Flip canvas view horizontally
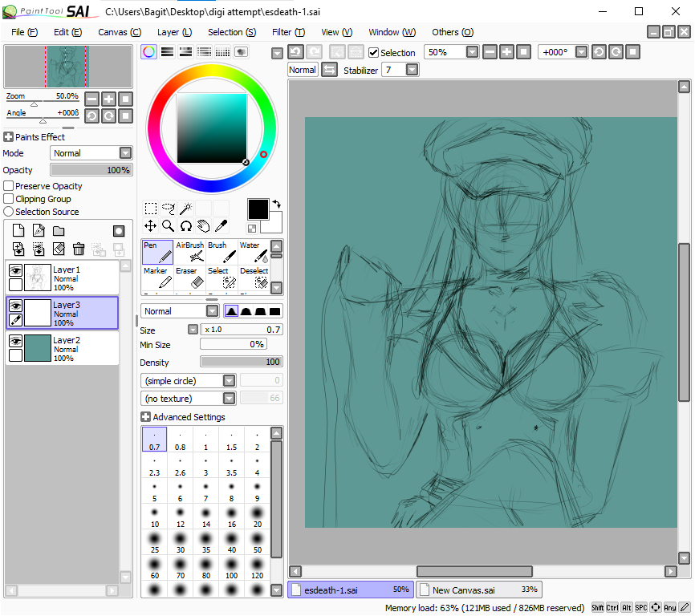Screen dimensions: 695x616 click(329, 70)
